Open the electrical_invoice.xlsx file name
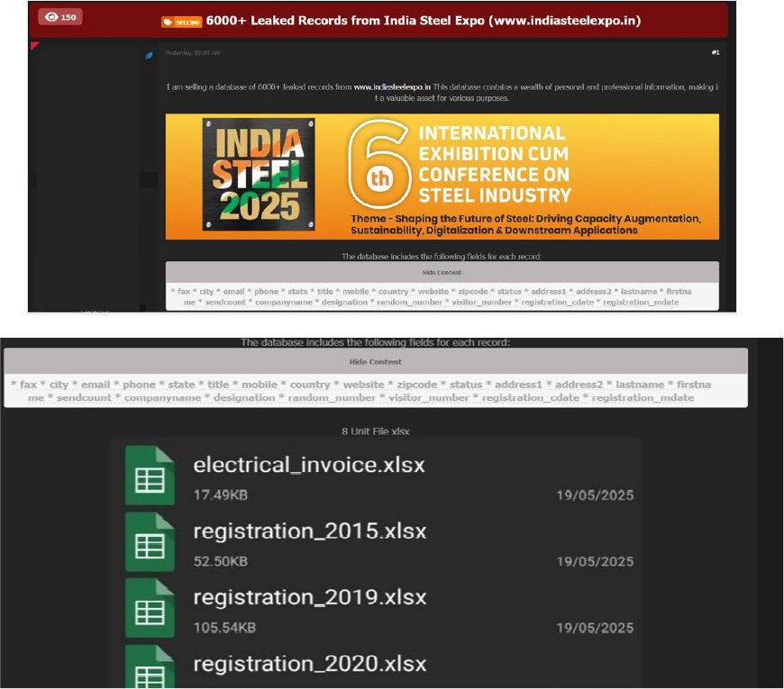The height and width of the screenshot is (689, 784). point(308,466)
